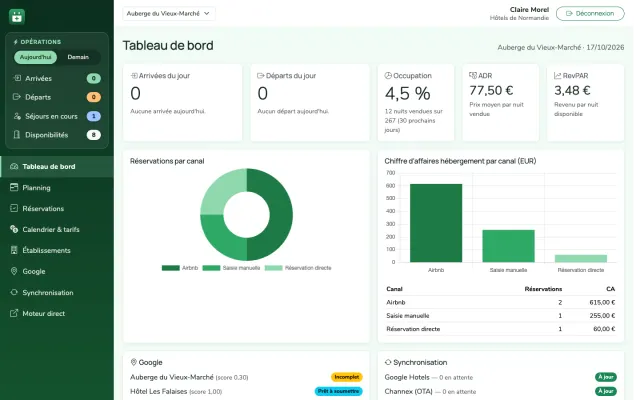Click the lightning bolt icon beside Opérations
This screenshot has height=400, width=640.
16,42
